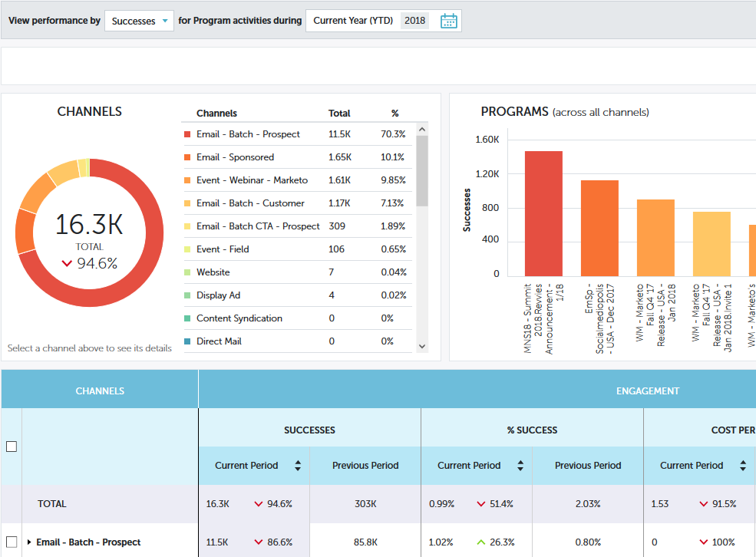Sort Successes Current Period column
The image size is (756, 557).
pyautogui.click(x=298, y=466)
